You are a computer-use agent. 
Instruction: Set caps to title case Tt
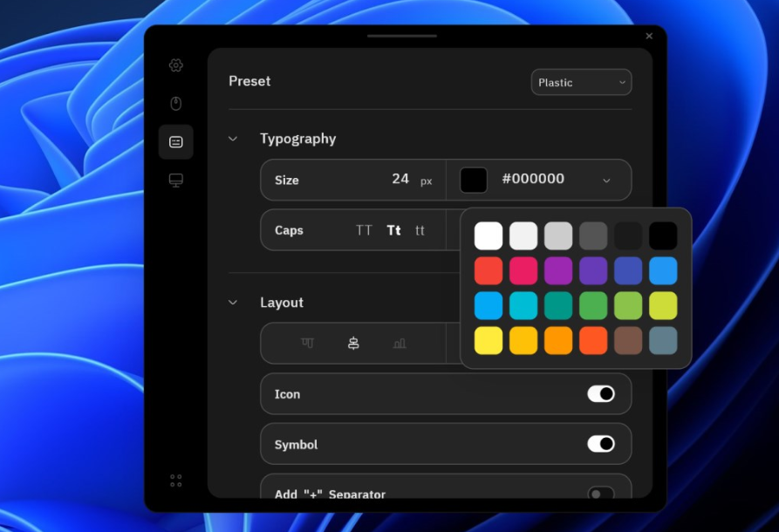click(393, 230)
